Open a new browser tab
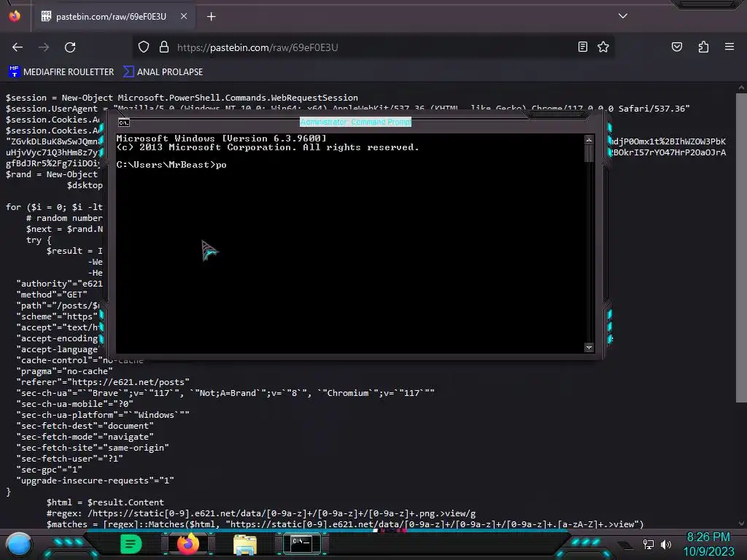 pos(211,17)
